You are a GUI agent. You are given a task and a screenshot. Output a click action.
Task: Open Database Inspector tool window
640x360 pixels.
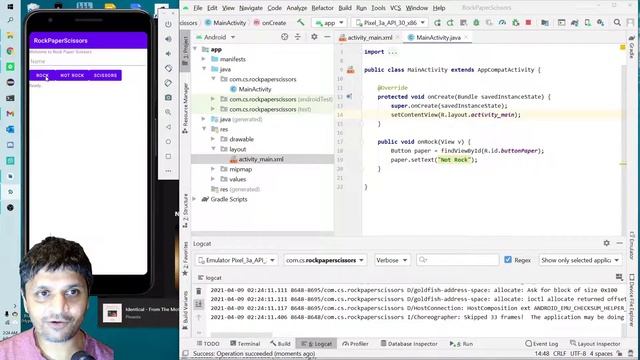(x=409, y=344)
